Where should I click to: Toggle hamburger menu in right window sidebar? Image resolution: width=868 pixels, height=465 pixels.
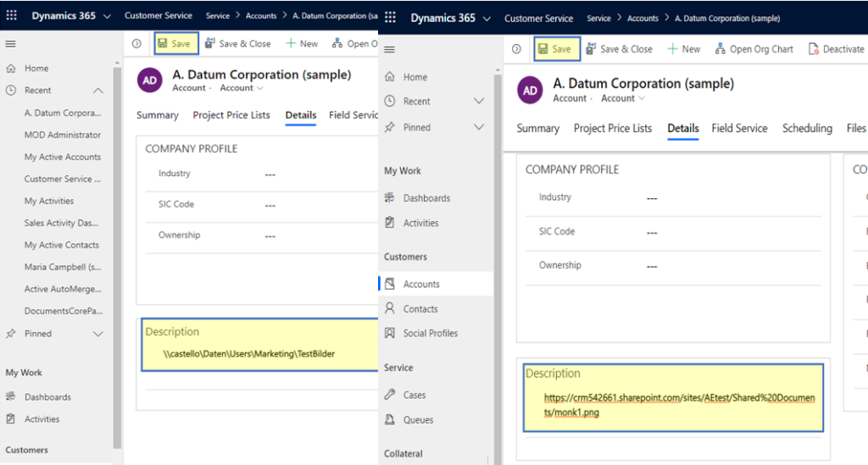click(390, 49)
